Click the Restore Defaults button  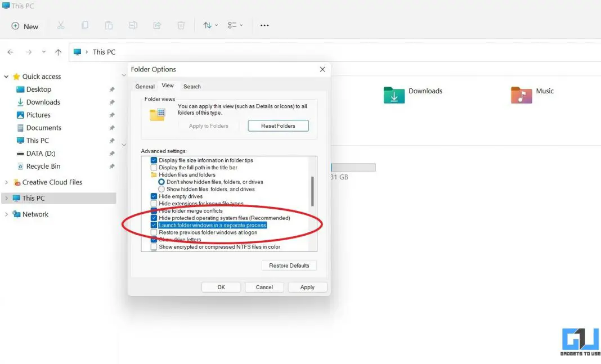(x=289, y=265)
